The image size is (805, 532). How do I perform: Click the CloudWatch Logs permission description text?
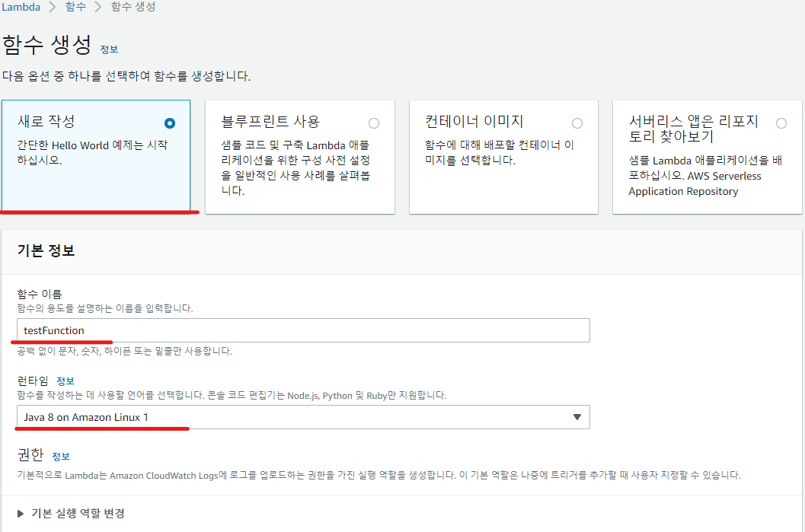[379, 475]
